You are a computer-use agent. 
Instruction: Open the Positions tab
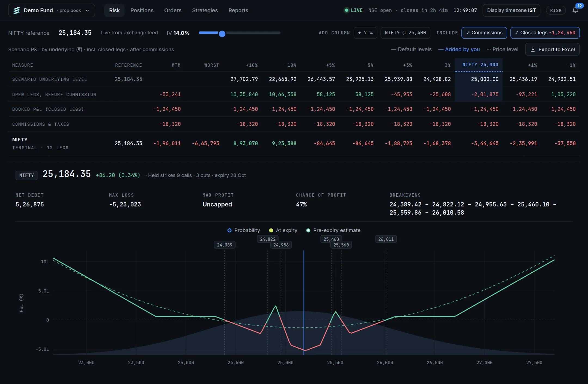click(x=142, y=10)
